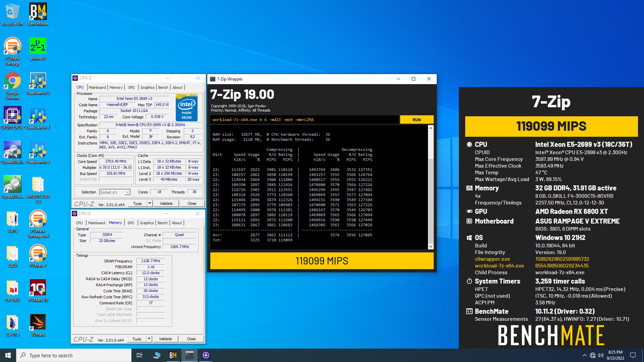The image size is (644, 362).
Task: Open 3DMark desktop shortcut
Action: 38,325
